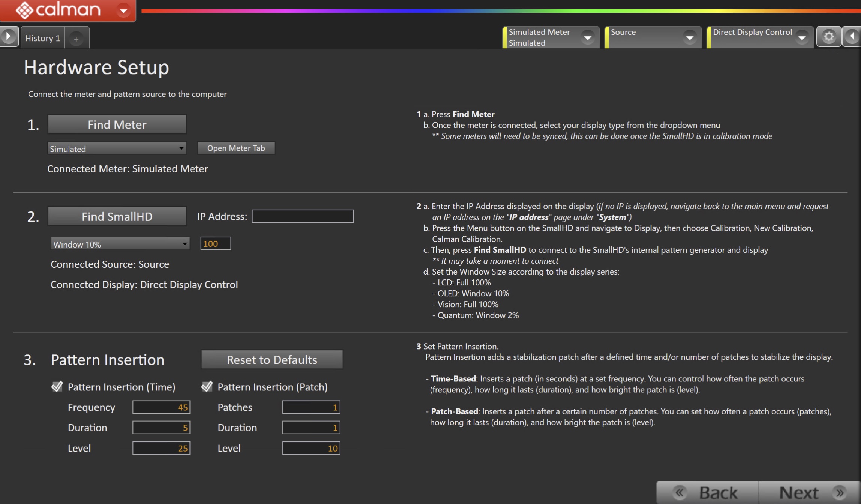Click the play arrow icon beside History tab
This screenshot has width=861, height=504.
(x=8, y=37)
